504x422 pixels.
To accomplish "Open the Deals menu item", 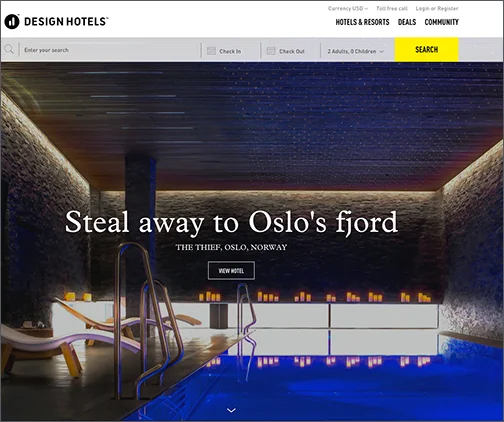I will (x=407, y=22).
